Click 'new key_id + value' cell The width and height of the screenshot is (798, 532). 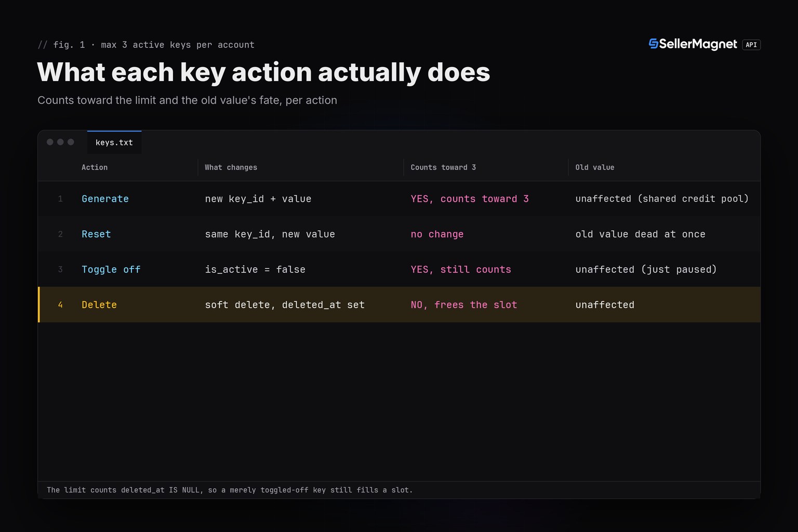pos(258,199)
